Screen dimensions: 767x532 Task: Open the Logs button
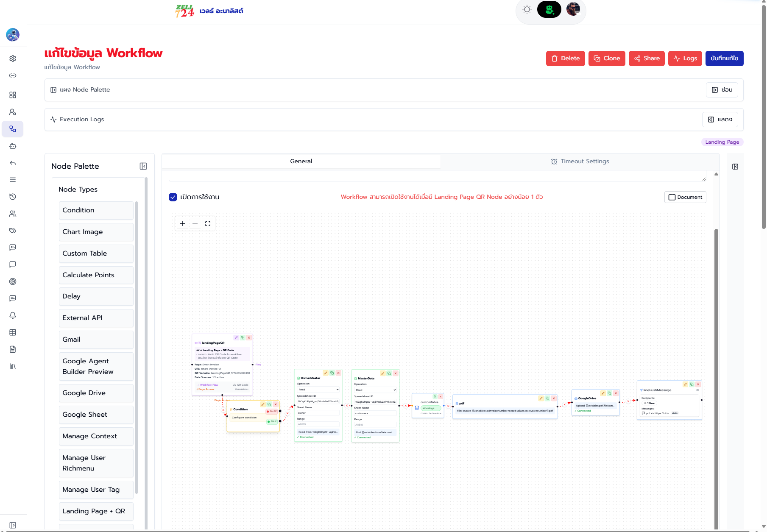pos(685,58)
